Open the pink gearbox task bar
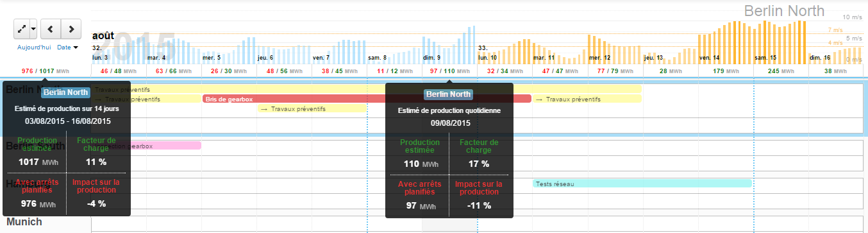This screenshot has height=233, width=868. [147, 146]
